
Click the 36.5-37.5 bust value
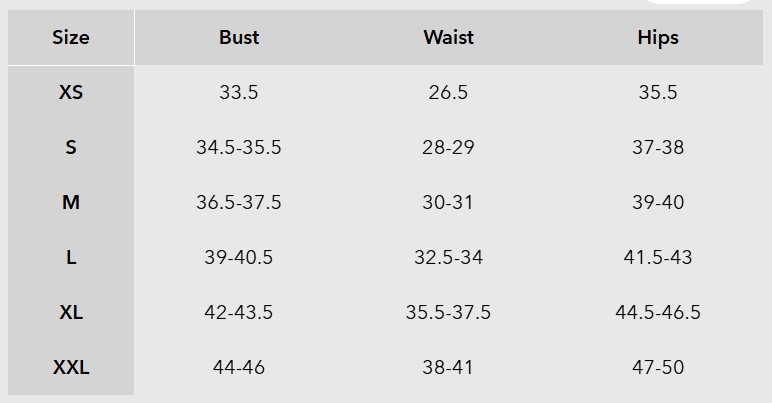[239, 202]
